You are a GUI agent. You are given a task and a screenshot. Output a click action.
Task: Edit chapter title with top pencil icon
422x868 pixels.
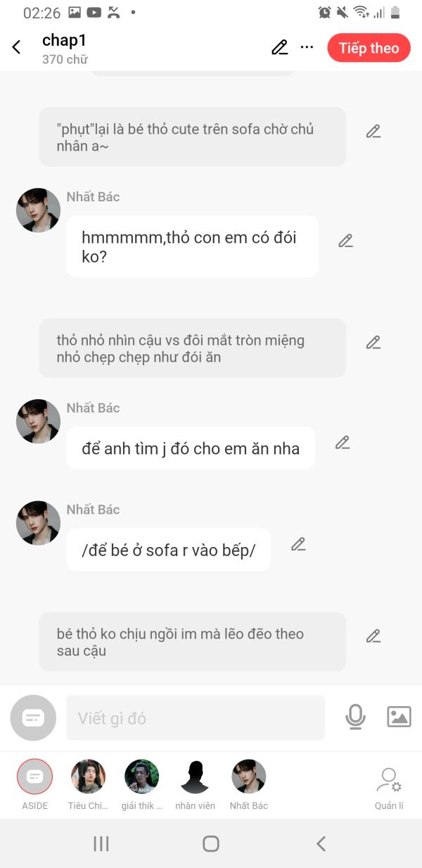279,48
